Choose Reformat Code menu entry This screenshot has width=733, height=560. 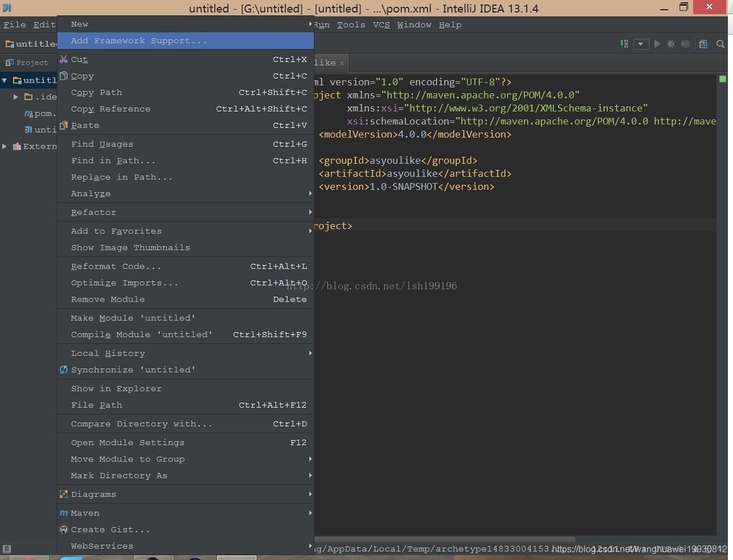click(x=186, y=266)
